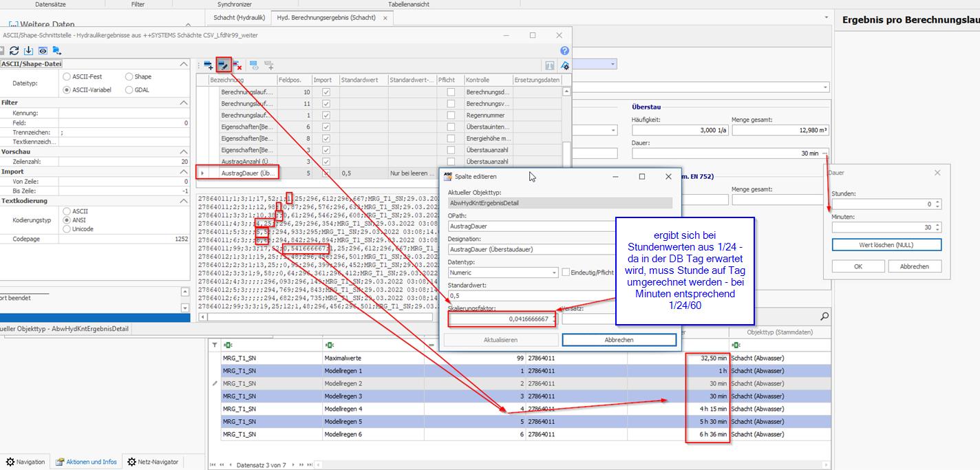Click the download import arrow icon

coord(28,50)
